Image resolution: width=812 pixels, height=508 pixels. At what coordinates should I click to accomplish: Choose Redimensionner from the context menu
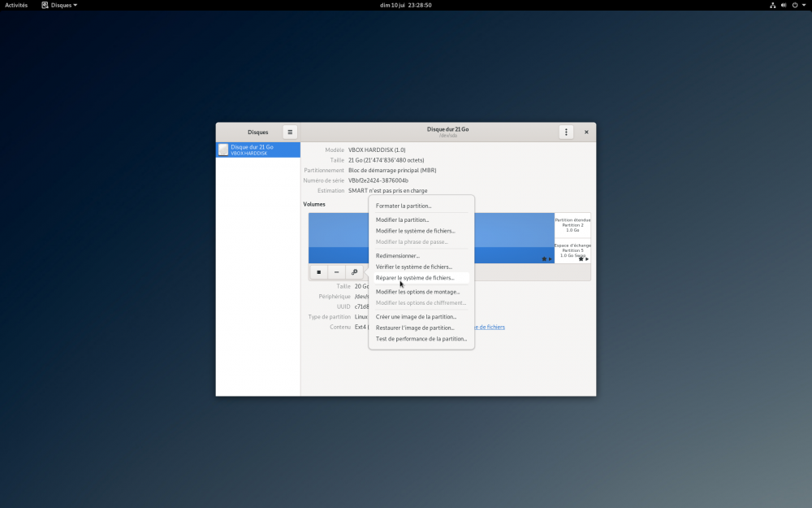click(397, 256)
